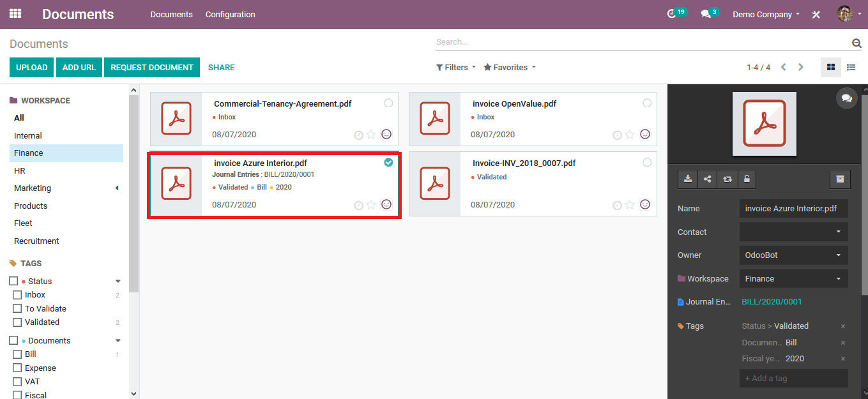Click the share icon in details panel

(707, 179)
